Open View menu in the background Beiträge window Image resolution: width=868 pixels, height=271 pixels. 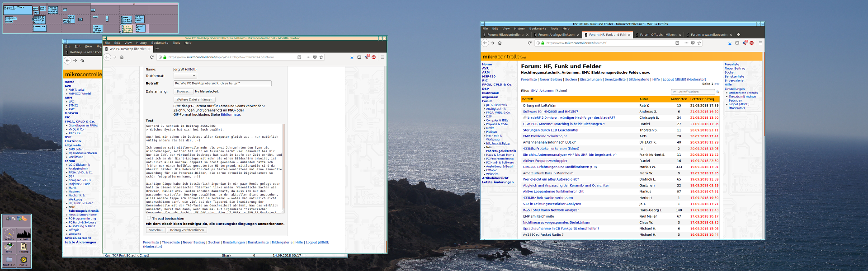tap(89, 46)
